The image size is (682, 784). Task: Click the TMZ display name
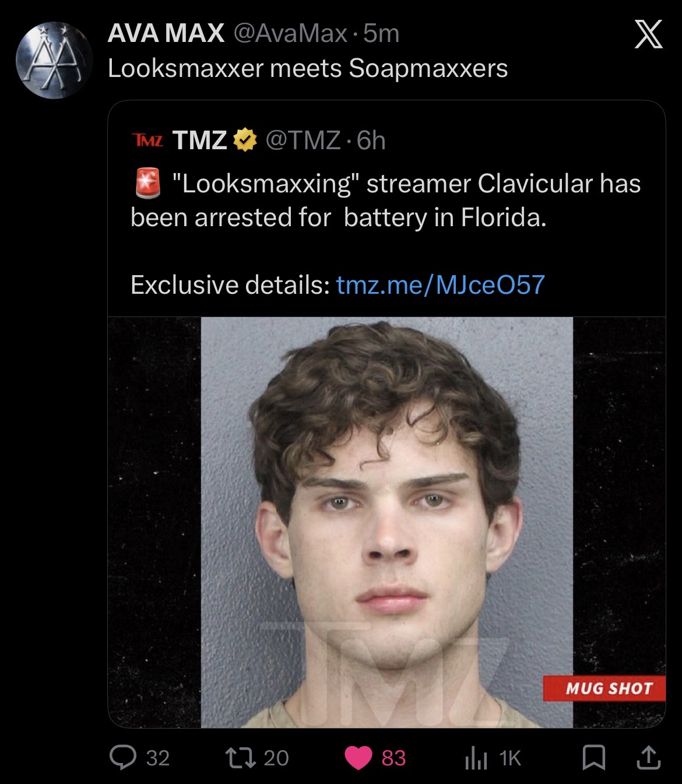(x=199, y=140)
